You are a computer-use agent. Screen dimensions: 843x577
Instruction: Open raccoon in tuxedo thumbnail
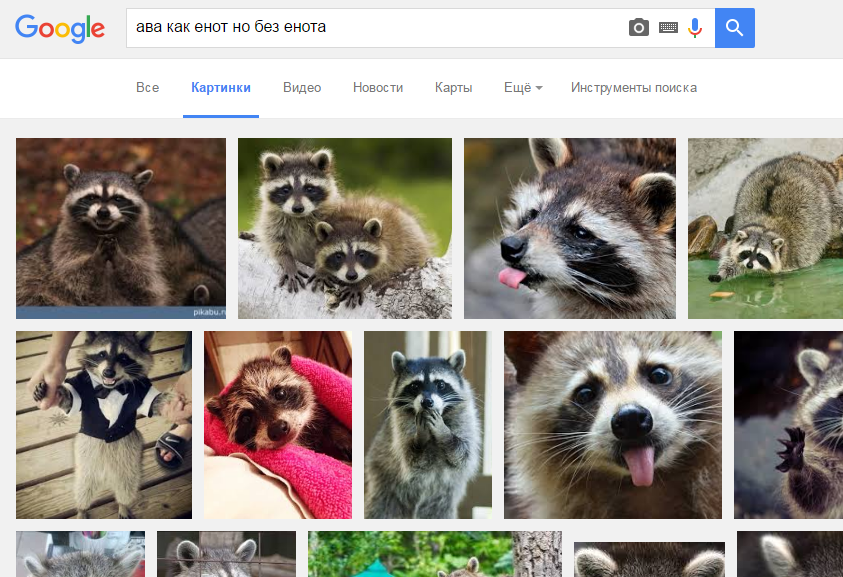(104, 425)
